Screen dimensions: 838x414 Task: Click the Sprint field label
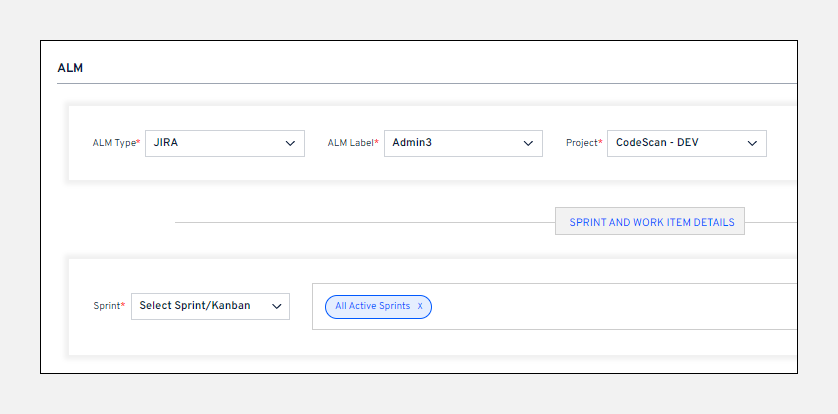[x=107, y=306]
